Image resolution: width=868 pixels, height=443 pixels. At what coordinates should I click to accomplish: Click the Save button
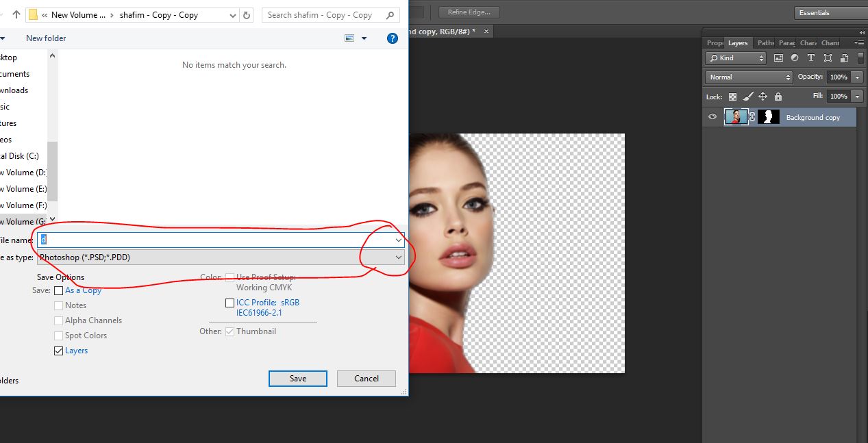[297, 378]
